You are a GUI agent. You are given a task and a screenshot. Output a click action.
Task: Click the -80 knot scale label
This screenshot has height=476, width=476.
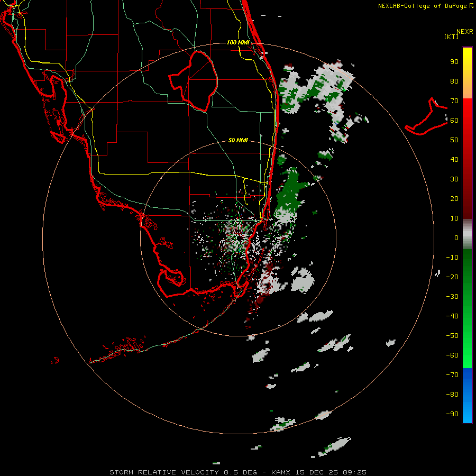452,395
